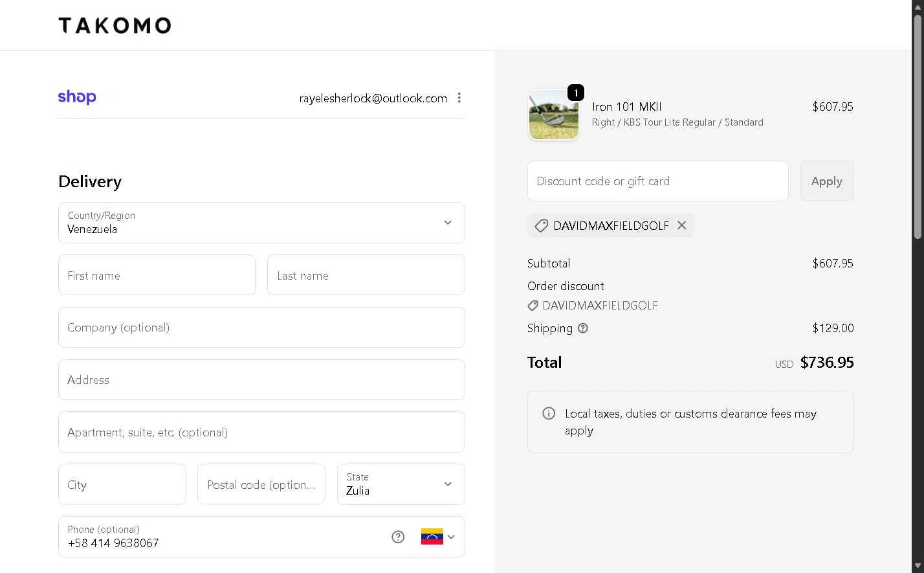Viewport: 924px width, 573px height.
Task: Click the email rayelesherlock@outlook.com
Action: 373,98
